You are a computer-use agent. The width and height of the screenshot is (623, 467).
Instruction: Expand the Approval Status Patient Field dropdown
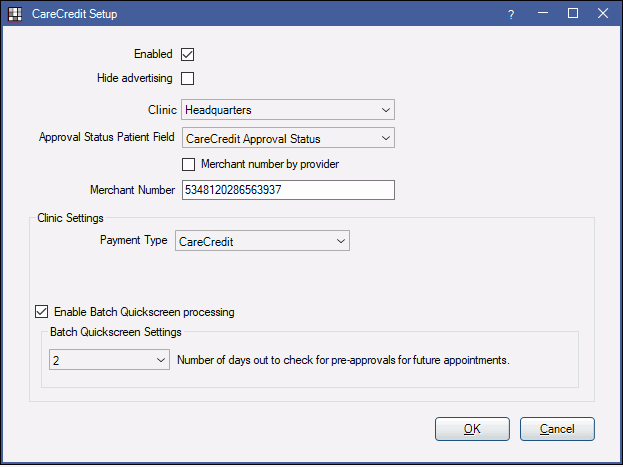point(288,138)
